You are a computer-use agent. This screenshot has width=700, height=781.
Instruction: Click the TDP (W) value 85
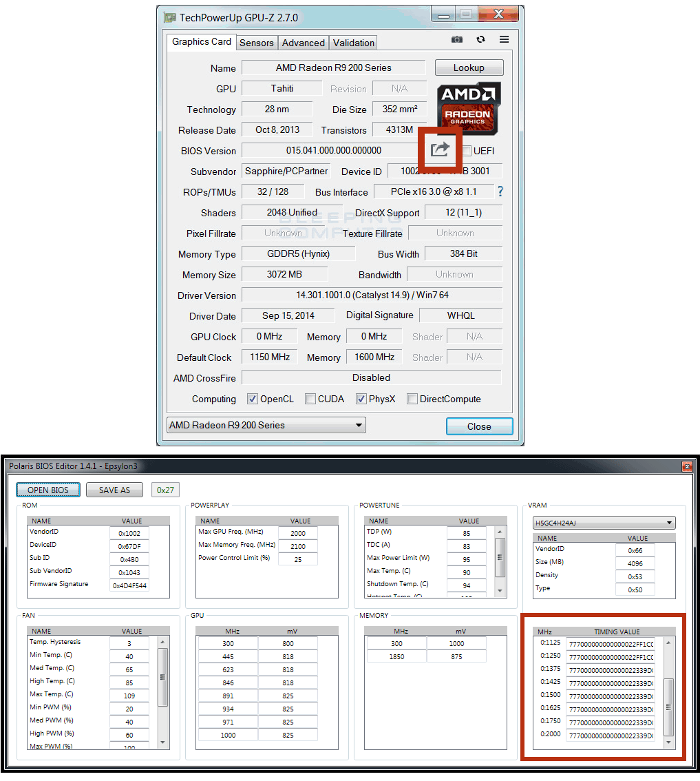click(x=467, y=534)
